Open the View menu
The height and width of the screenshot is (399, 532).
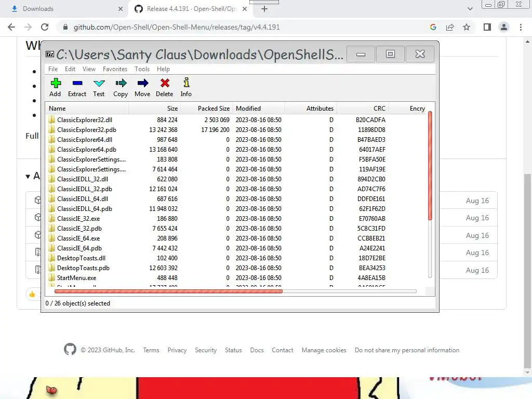[x=89, y=69]
